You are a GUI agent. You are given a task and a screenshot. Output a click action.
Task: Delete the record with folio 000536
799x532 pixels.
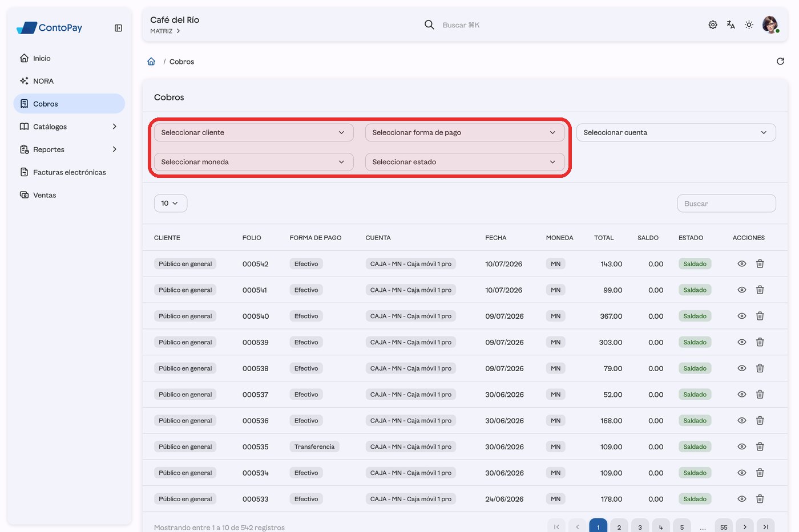pyautogui.click(x=760, y=421)
